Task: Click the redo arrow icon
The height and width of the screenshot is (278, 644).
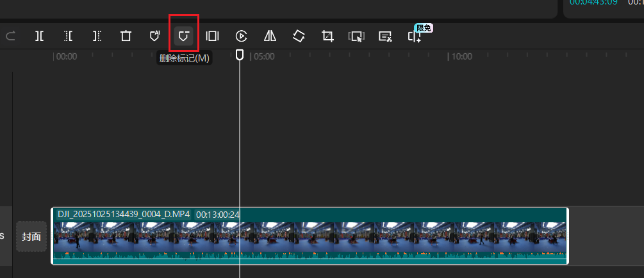Action: [x=10, y=37]
